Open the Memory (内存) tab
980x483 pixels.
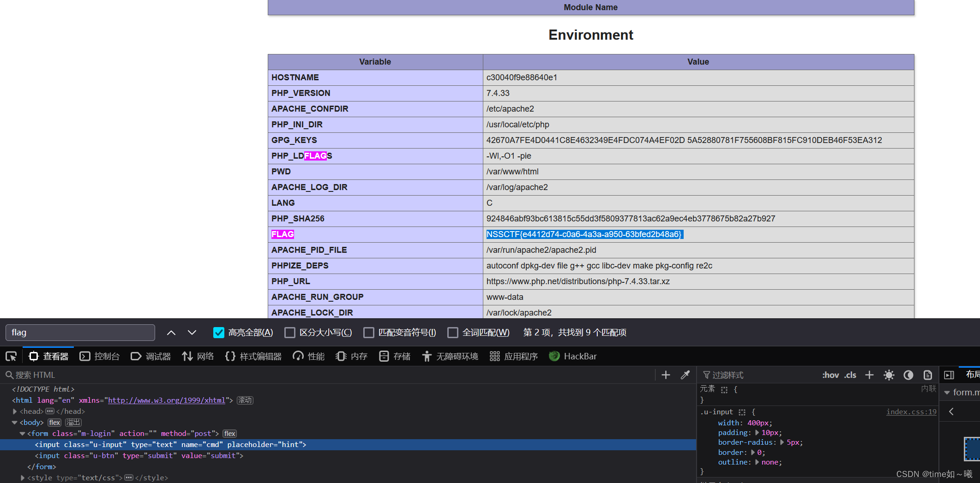351,356
